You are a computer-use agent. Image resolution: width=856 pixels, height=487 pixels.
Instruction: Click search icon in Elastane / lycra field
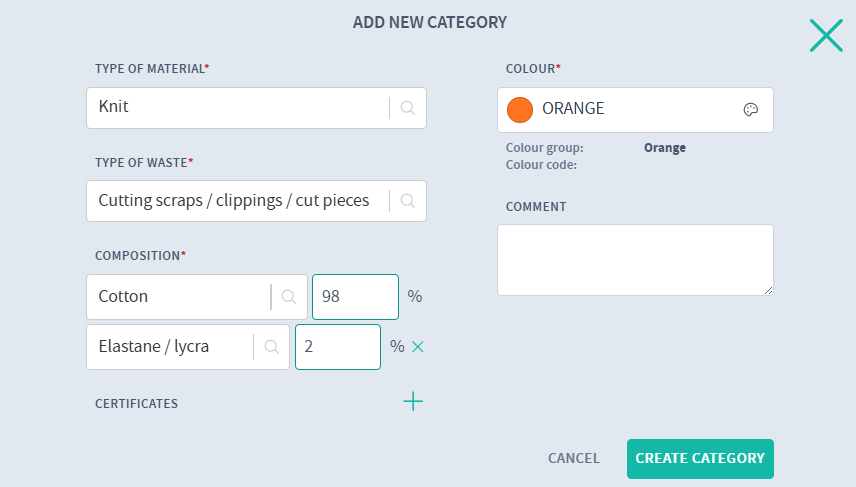(271, 347)
